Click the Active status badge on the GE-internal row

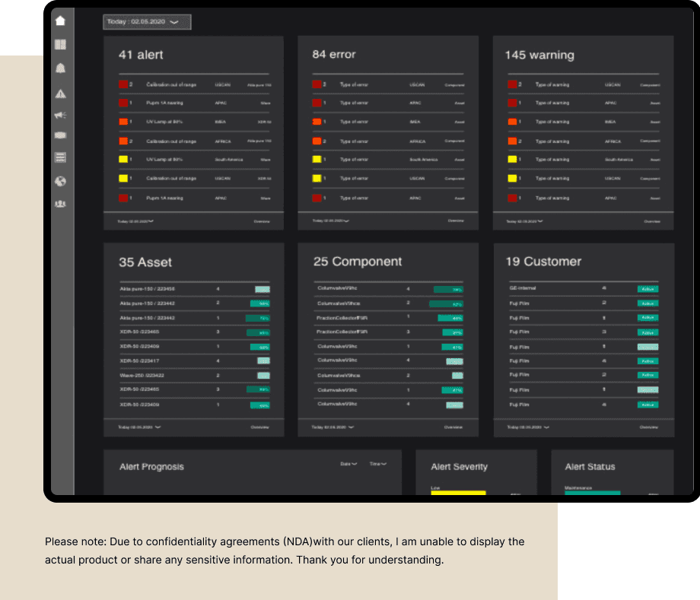(x=647, y=289)
